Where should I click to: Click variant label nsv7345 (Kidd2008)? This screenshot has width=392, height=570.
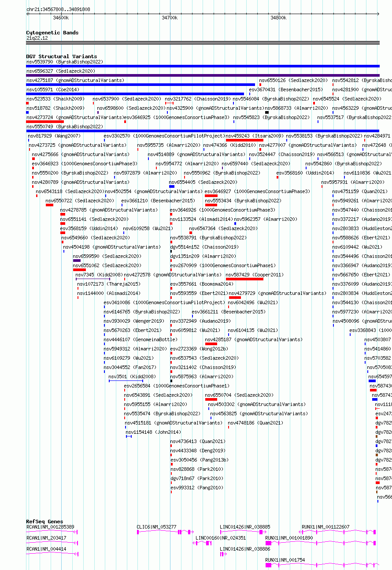pyautogui.click(x=99, y=275)
